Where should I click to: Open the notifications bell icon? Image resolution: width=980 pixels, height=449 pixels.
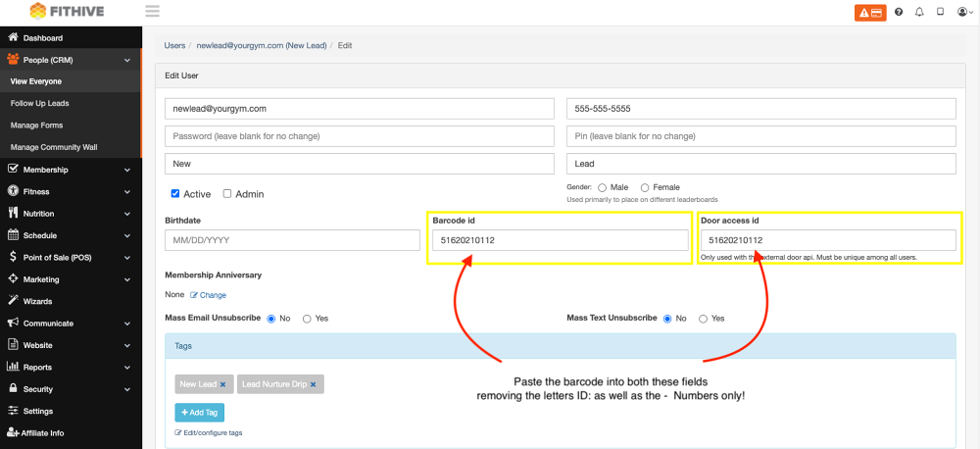(x=919, y=12)
